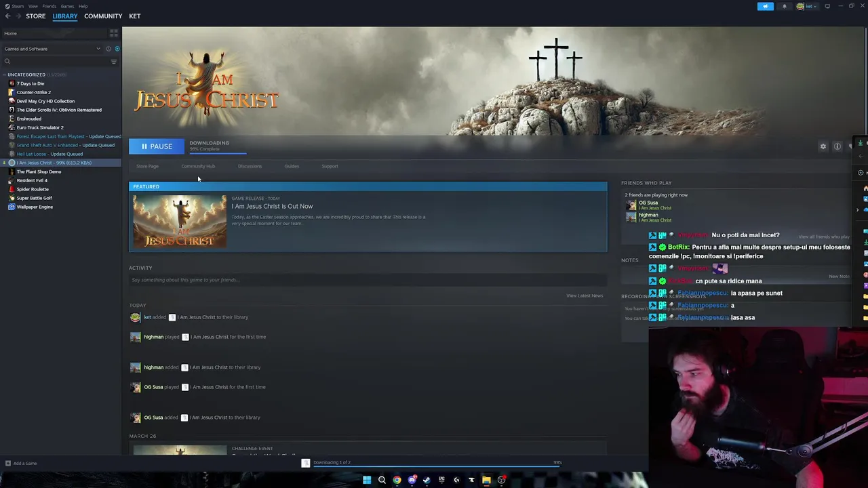Image resolution: width=868 pixels, height=488 pixels.
Task: Open the game settings gear icon
Action: (823, 146)
